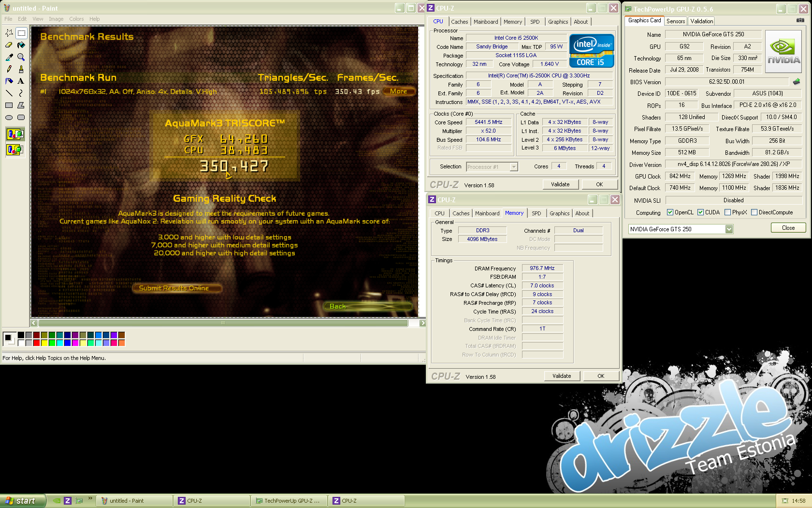Pick the brown color swatch in Paint palette
The height and width of the screenshot is (508, 812).
[122, 335]
